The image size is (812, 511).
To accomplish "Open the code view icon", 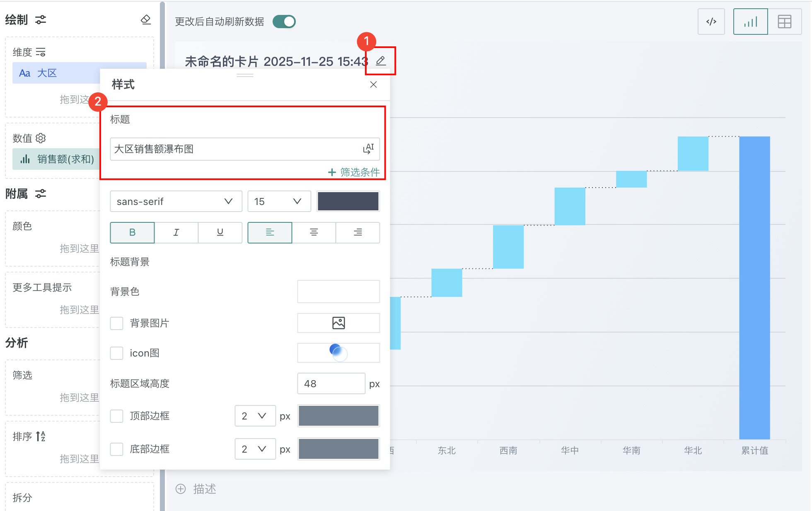I will [x=711, y=22].
